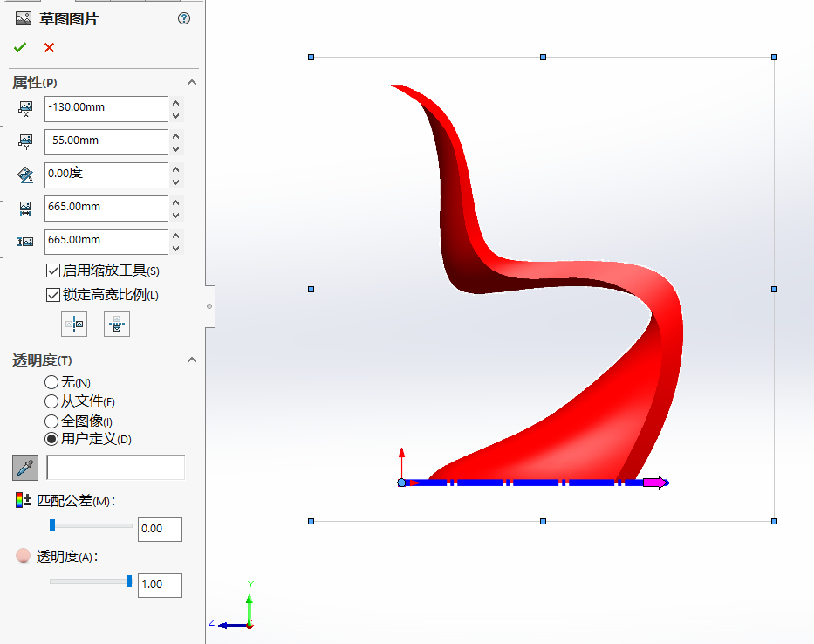Screen dimensions: 814x644
Task: Click the right-middle image resize handle
Action: coord(774,290)
